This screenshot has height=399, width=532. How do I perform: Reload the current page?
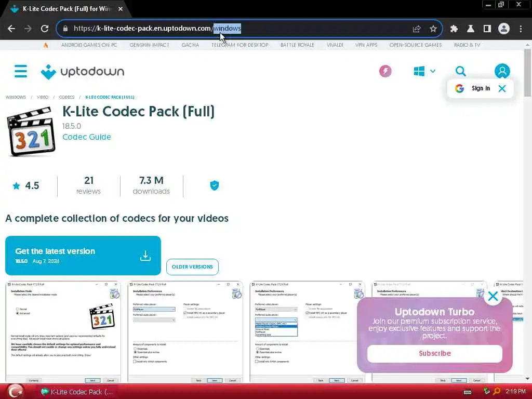pos(45,29)
